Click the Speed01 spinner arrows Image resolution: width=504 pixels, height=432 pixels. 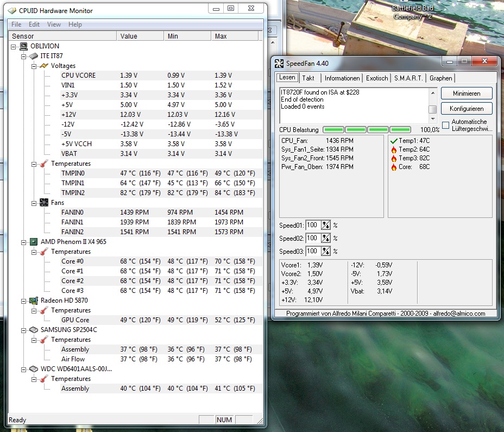326,225
